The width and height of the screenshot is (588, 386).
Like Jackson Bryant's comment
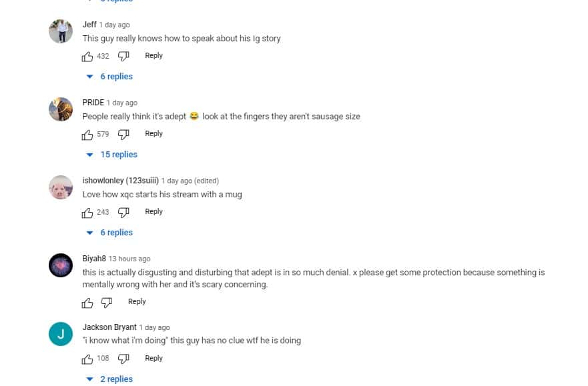click(x=87, y=359)
